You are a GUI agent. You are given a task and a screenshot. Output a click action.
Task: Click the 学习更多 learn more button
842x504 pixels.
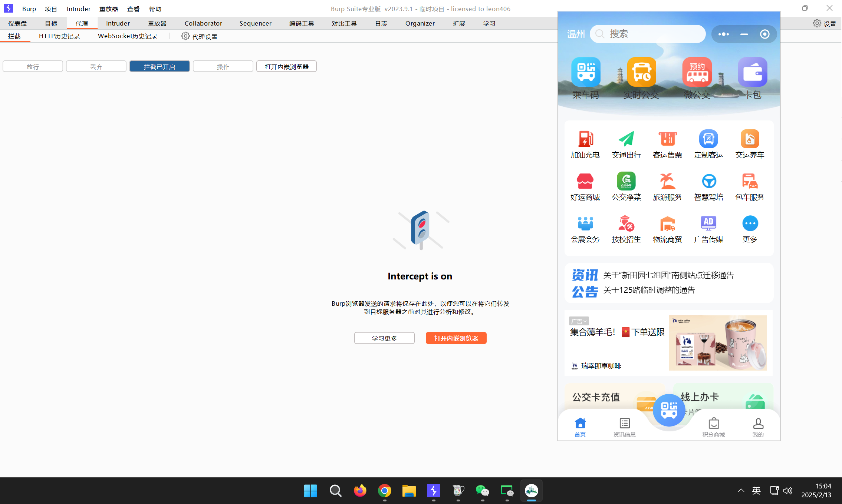[384, 338]
